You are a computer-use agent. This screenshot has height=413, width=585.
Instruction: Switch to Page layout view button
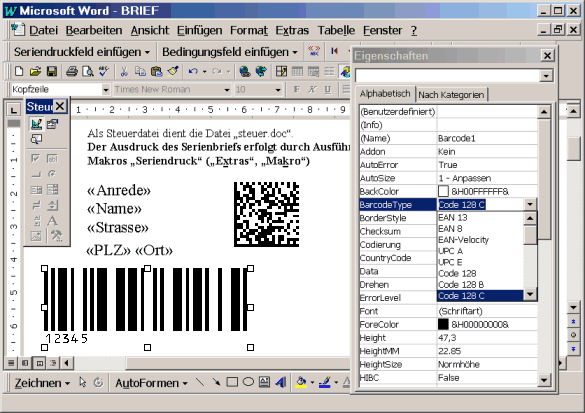39,363
